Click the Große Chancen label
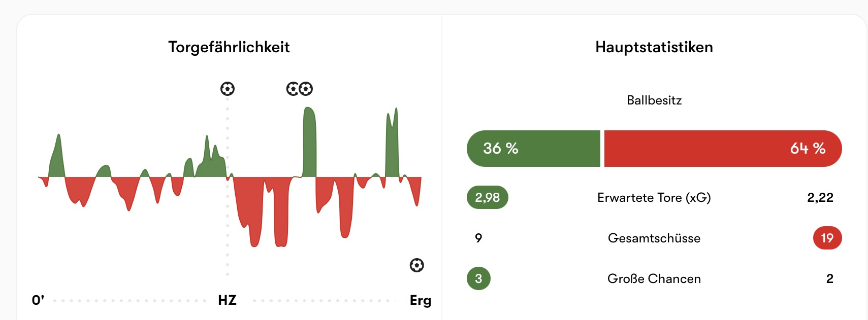 point(654,278)
